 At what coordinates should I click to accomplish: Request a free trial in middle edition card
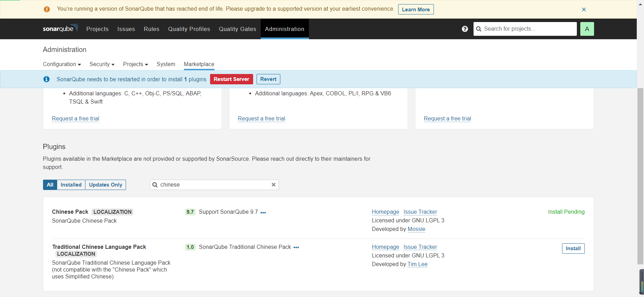pos(261,119)
